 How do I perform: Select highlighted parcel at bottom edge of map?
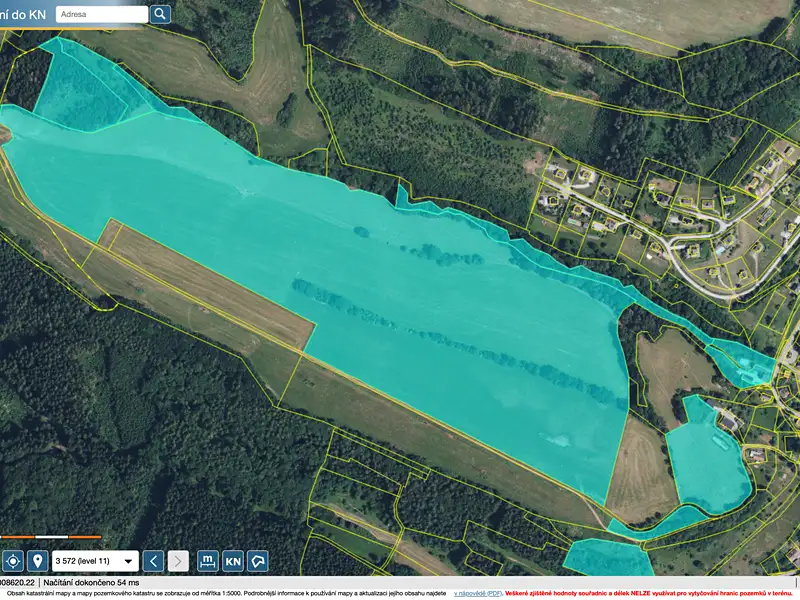(607, 557)
